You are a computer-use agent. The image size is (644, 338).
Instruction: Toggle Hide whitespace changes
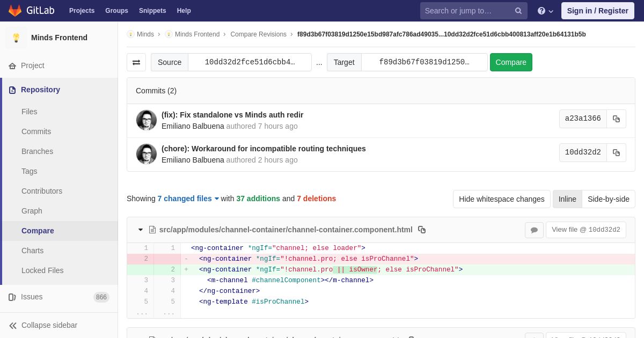pyautogui.click(x=501, y=199)
